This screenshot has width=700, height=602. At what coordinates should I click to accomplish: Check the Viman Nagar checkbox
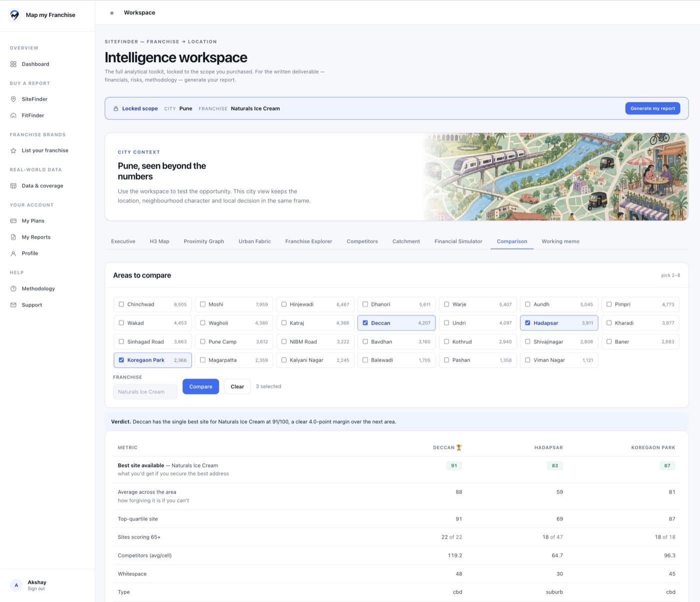click(x=527, y=360)
